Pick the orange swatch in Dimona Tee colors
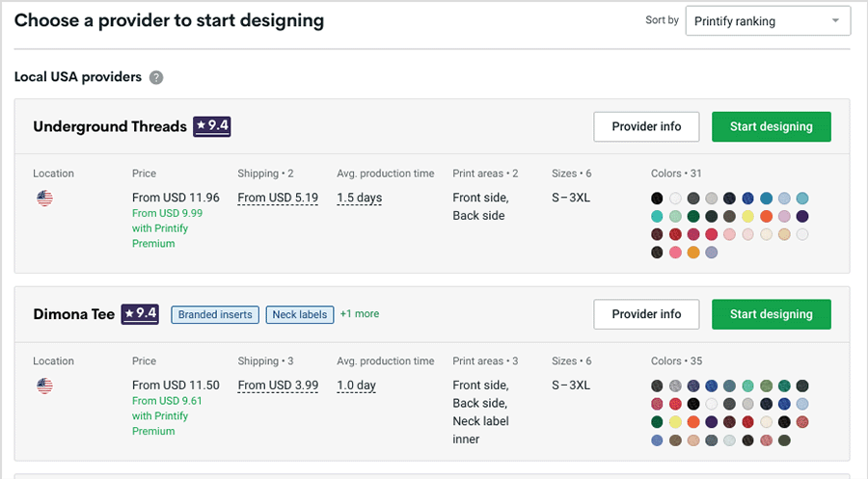This screenshot has height=479, width=868. [x=693, y=422]
